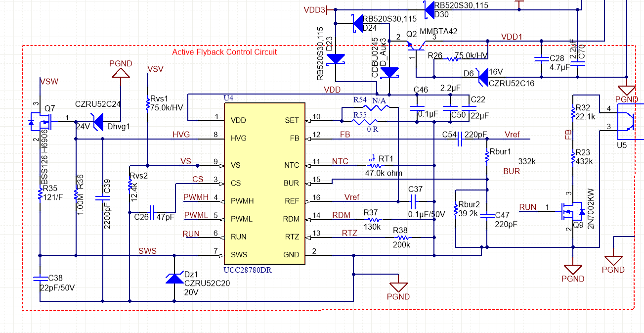
Task: Click the VSV power port above Rvs1
Action: click(155, 69)
